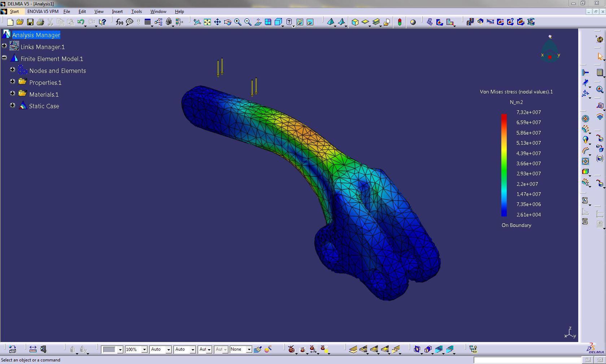
Task: Fit All In the view
Action: pyautogui.click(x=207, y=22)
